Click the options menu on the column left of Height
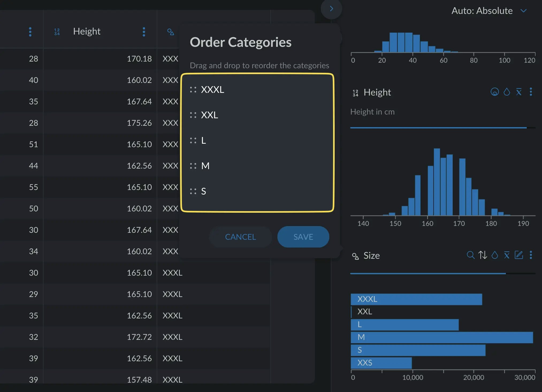542x392 pixels. tap(30, 32)
